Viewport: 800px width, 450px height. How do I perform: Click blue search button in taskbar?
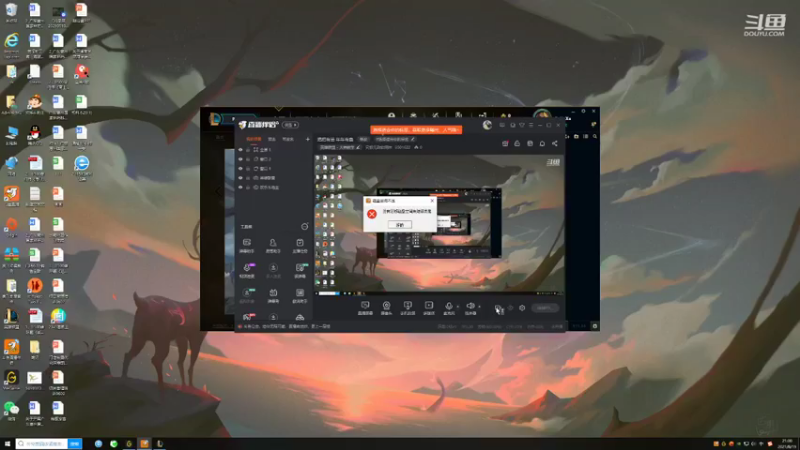[x=75, y=443]
